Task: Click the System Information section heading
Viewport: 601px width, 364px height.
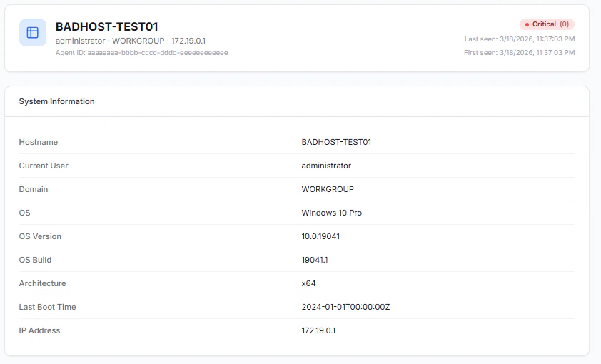Action: tap(56, 101)
